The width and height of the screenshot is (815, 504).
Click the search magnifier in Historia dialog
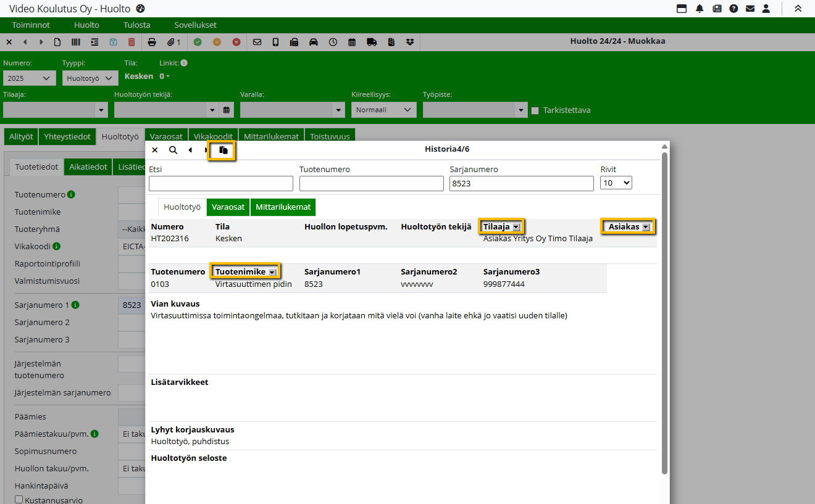(x=173, y=150)
